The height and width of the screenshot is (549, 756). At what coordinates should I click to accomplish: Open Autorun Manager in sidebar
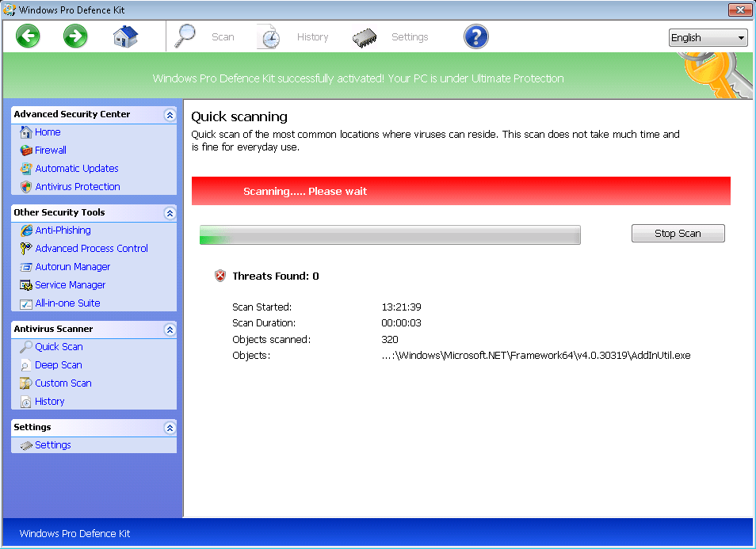[72, 267]
